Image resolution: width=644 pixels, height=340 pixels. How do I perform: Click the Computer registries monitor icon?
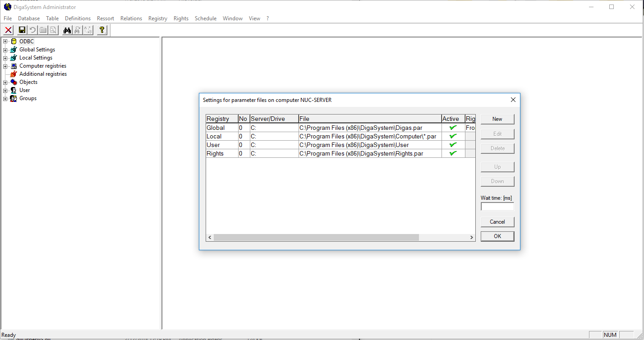14,66
